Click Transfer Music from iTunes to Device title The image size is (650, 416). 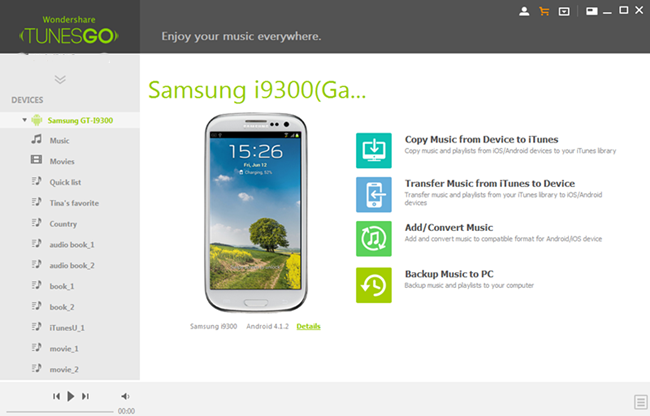tap(490, 183)
